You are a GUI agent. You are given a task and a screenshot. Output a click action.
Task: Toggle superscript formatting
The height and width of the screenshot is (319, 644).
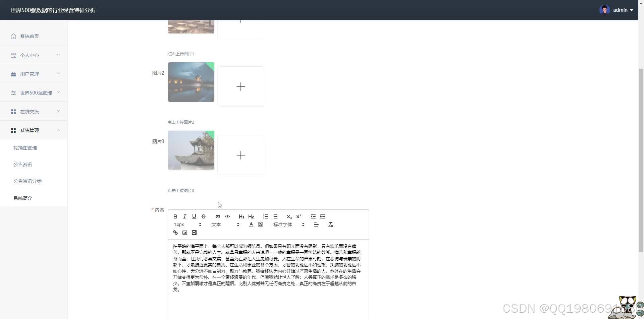[298, 216]
